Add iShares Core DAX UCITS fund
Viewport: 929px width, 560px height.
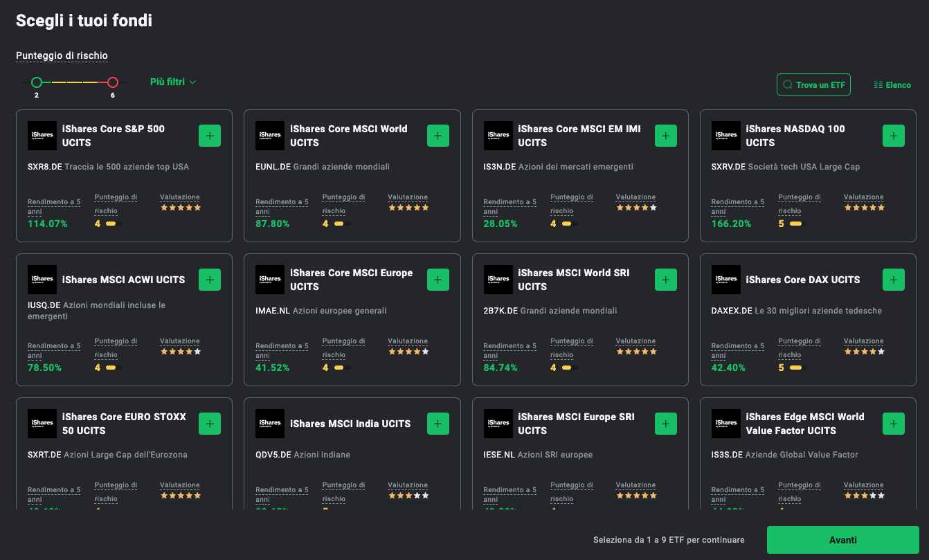[893, 280]
